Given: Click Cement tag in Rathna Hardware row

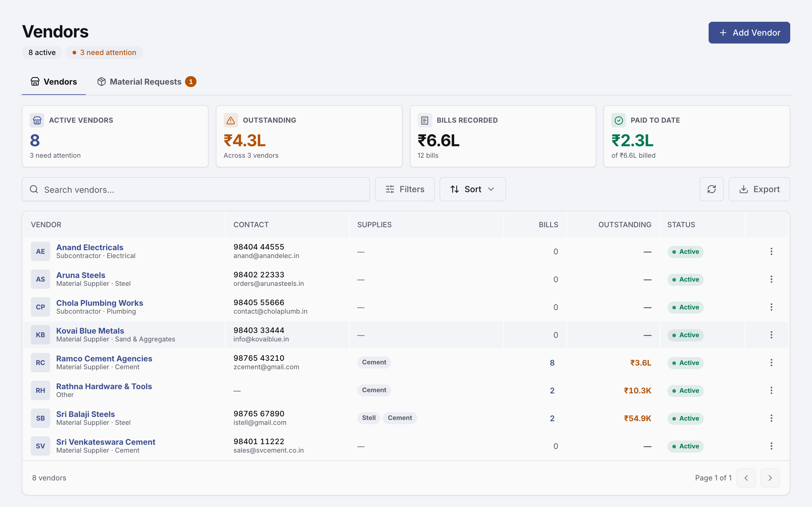Looking at the screenshot, I should coord(374,390).
